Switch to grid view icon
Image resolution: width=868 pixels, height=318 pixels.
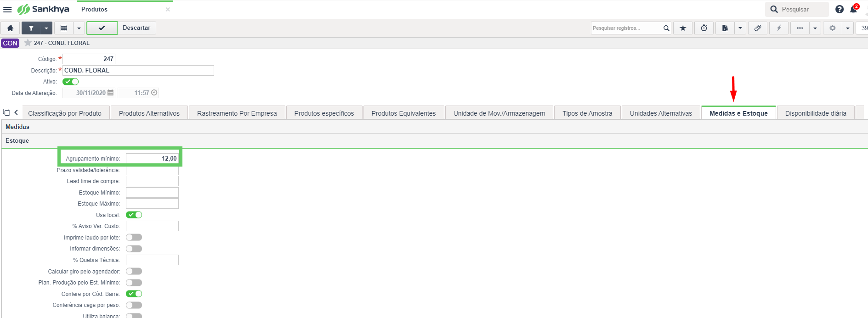pyautogui.click(x=64, y=28)
